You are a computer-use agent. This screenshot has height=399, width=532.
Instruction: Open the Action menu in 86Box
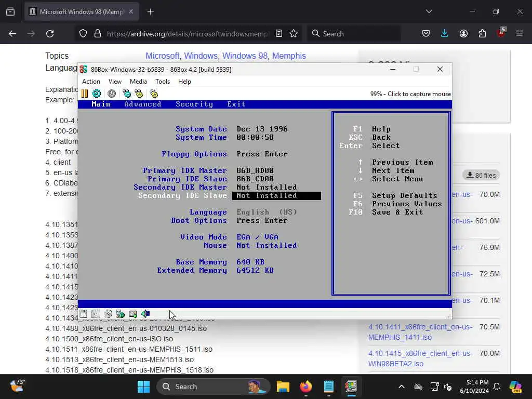91,82
